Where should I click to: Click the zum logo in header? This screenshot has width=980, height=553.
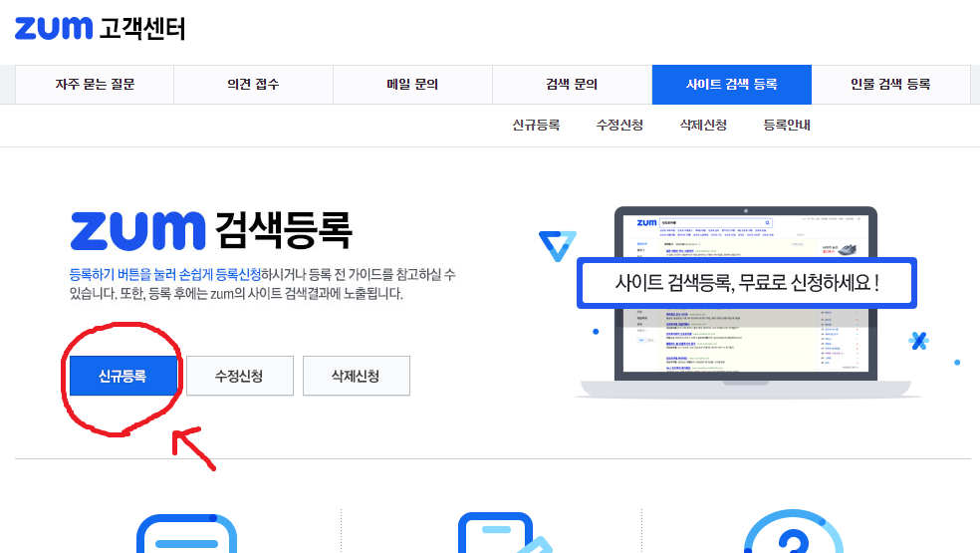54,28
